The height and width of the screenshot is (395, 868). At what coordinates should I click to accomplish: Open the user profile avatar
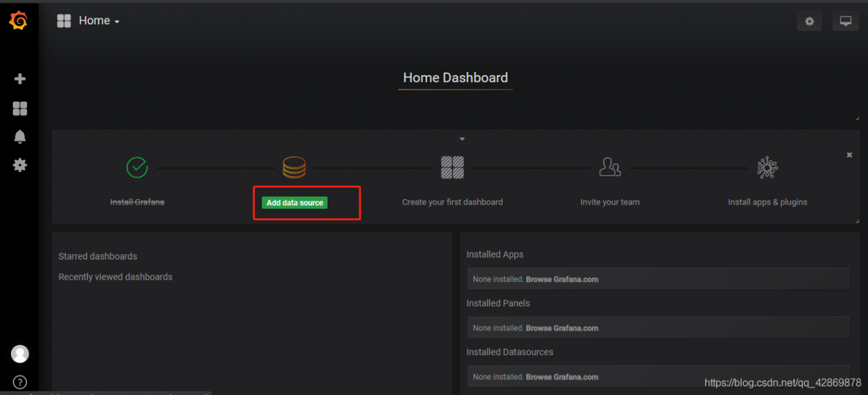pyautogui.click(x=20, y=354)
